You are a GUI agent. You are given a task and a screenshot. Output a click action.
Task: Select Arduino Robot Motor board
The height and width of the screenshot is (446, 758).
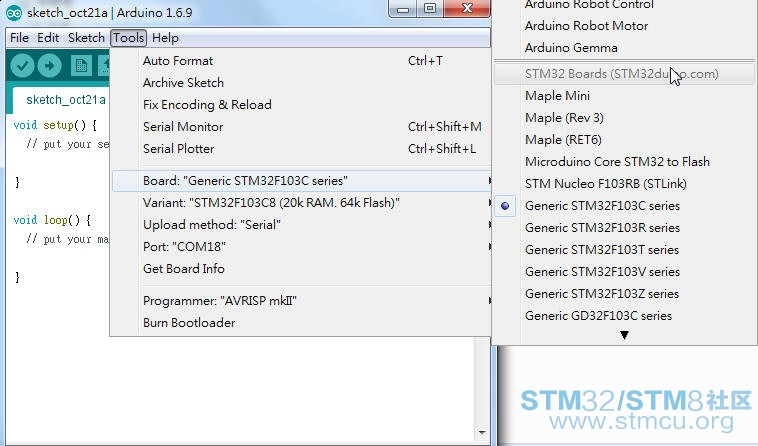coord(625,26)
